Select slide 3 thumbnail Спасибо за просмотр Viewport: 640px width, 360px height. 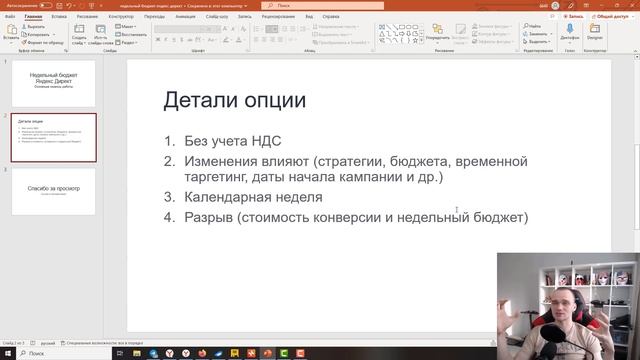click(53, 191)
